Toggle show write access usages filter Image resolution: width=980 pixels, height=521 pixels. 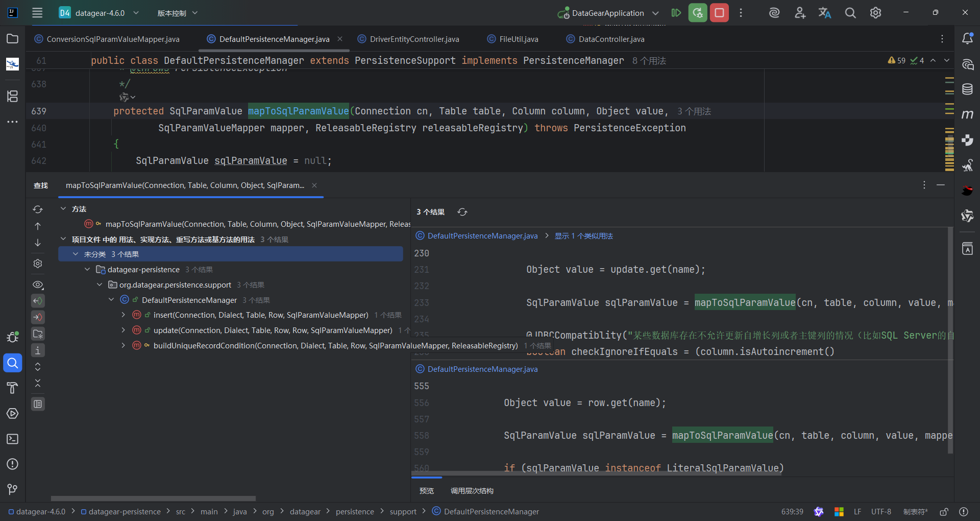[38, 317]
